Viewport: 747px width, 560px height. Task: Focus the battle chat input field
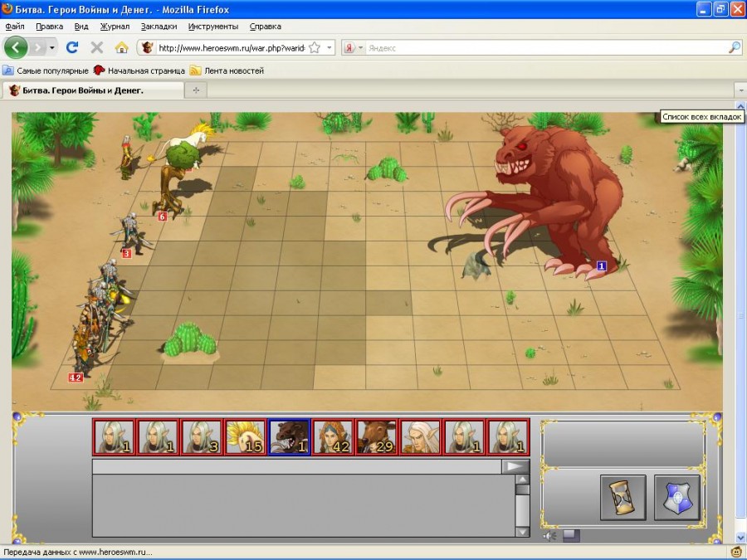tap(297, 466)
